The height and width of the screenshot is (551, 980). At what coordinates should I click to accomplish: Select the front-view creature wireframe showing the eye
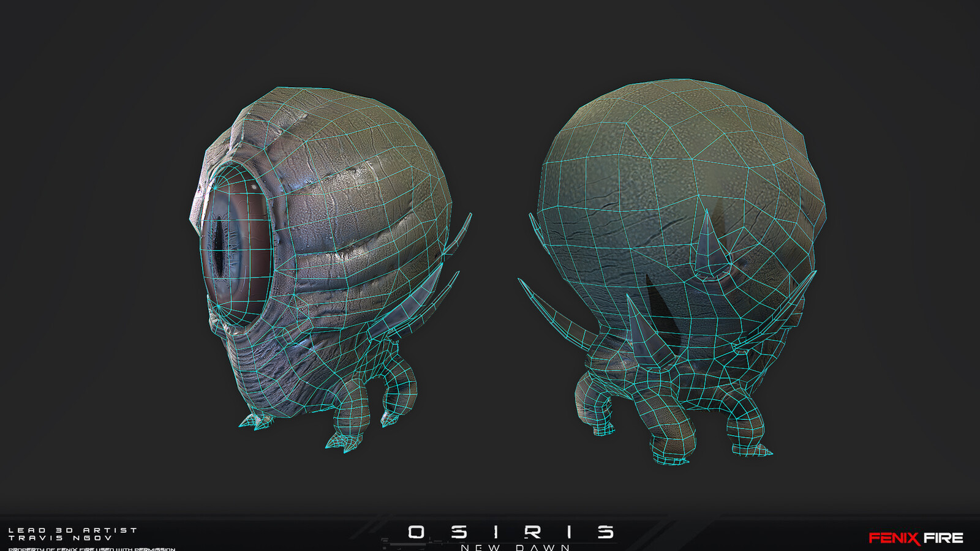point(331,269)
